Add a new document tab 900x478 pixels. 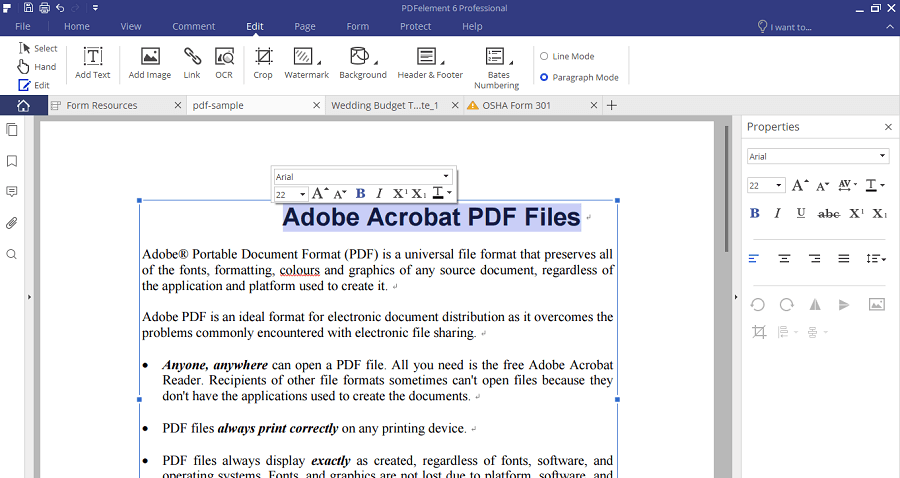tap(612, 106)
